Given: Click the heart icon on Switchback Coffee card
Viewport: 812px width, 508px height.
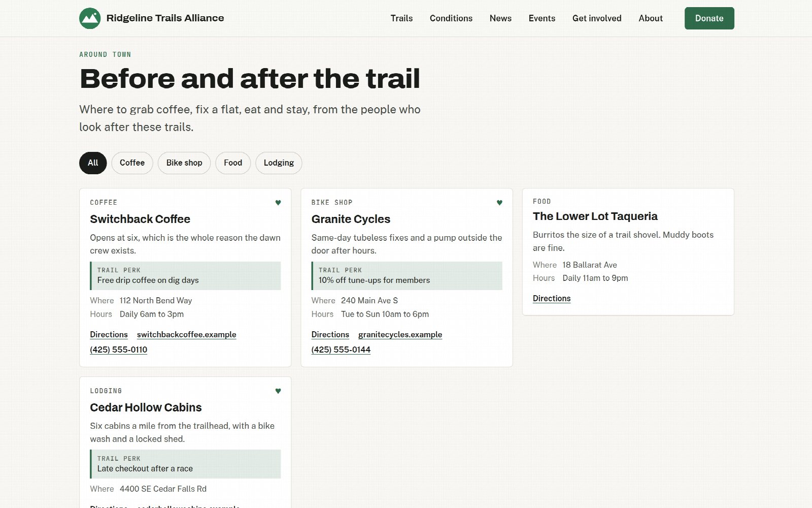Looking at the screenshot, I should point(278,203).
